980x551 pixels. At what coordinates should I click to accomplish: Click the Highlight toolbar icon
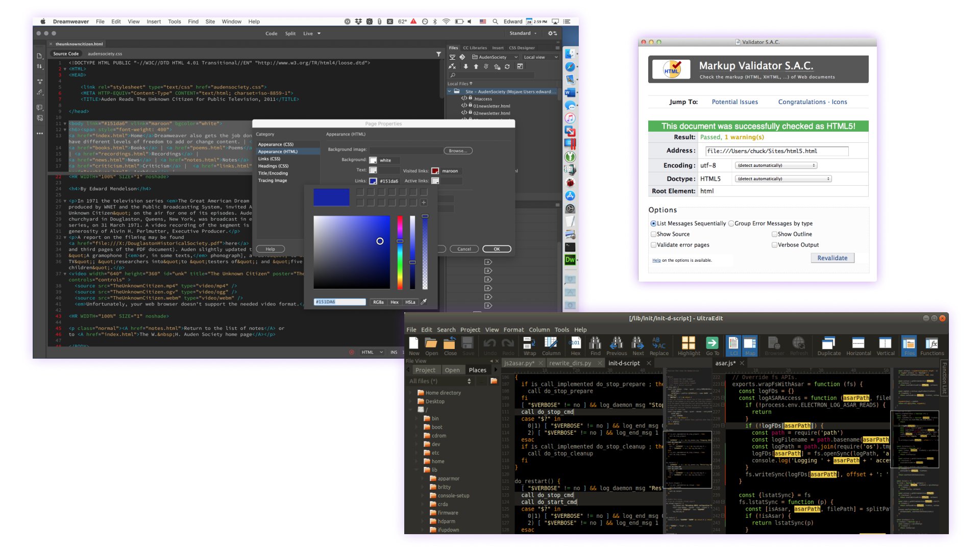[689, 344]
